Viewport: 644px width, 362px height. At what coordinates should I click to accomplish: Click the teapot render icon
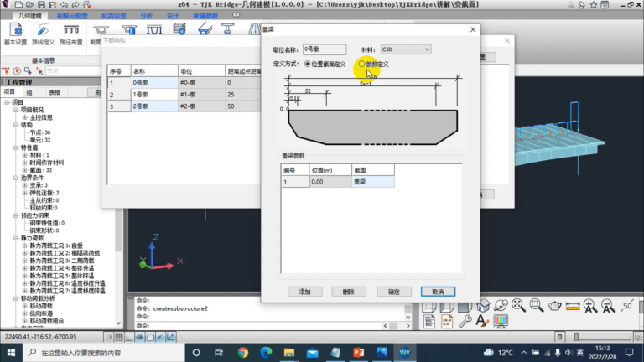(554, 305)
